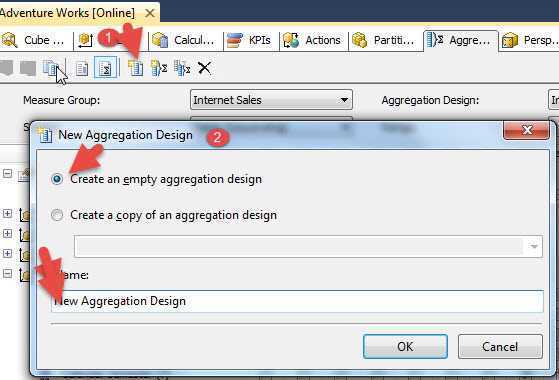Click the OK button
Screen dimensions: 559x380
405,346
